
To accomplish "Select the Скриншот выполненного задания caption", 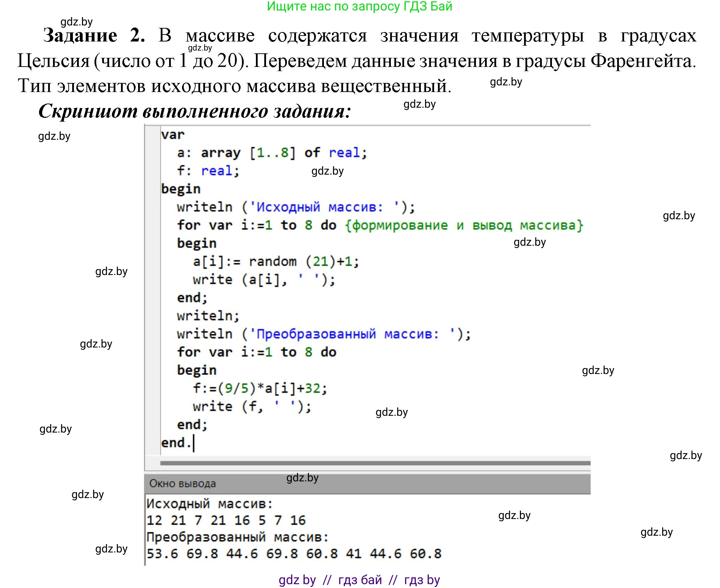I will coord(195,112).
